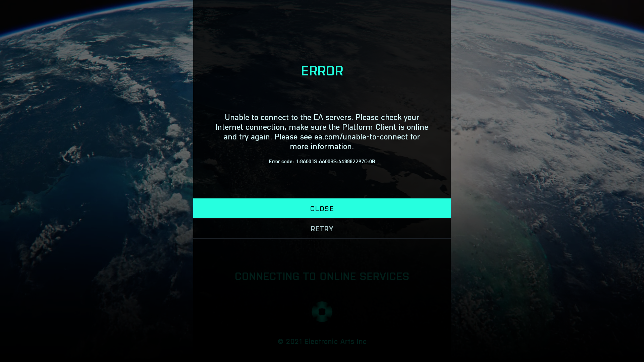This screenshot has height=362, width=644.
Task: Click the "try again" phrase in message
Action: pyautogui.click(x=255, y=137)
